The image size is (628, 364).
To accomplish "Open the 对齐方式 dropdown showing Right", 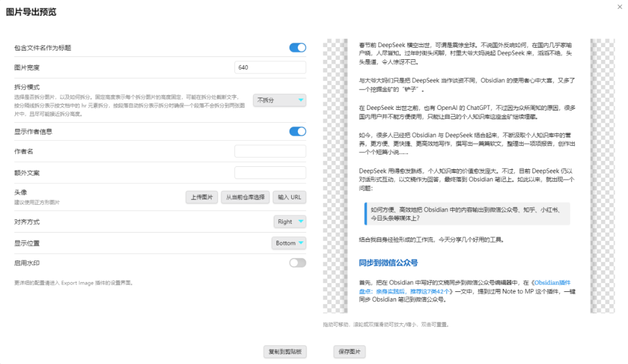I will coord(290,222).
